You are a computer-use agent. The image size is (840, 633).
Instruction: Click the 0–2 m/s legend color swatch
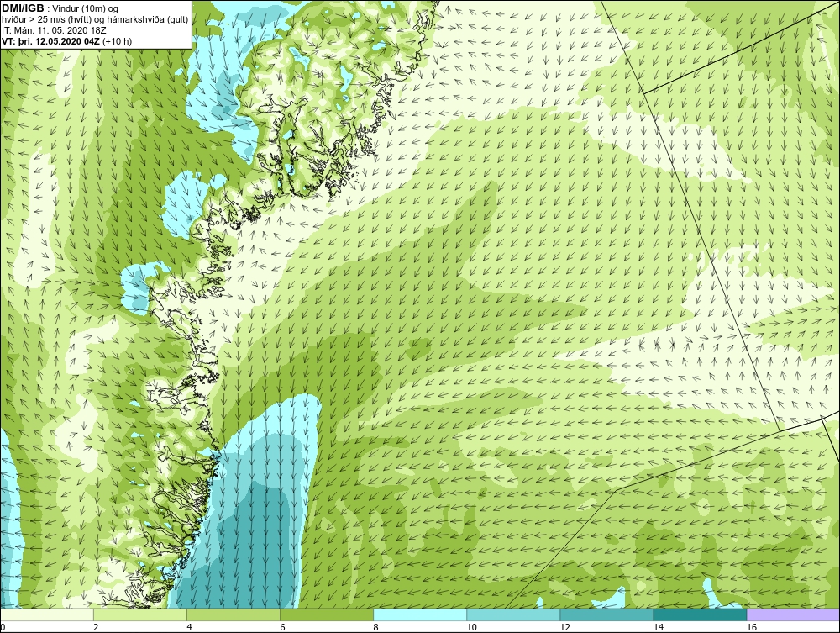click(x=46, y=615)
